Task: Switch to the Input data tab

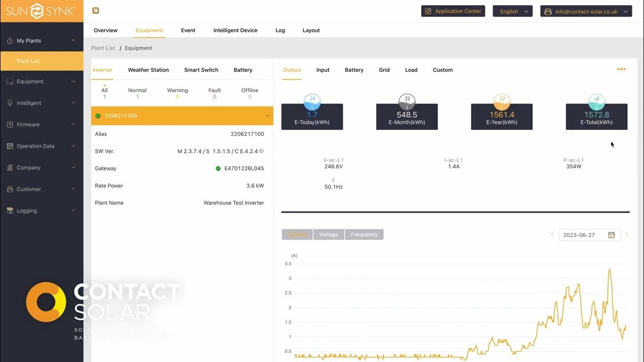Action: pyautogui.click(x=323, y=70)
